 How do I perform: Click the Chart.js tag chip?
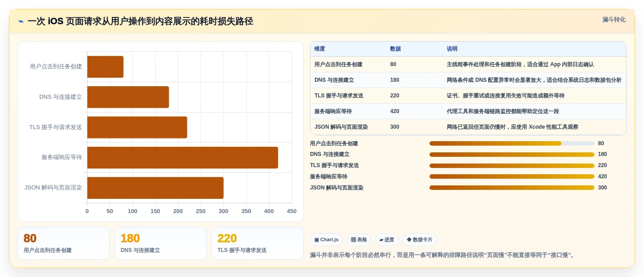(x=326, y=239)
